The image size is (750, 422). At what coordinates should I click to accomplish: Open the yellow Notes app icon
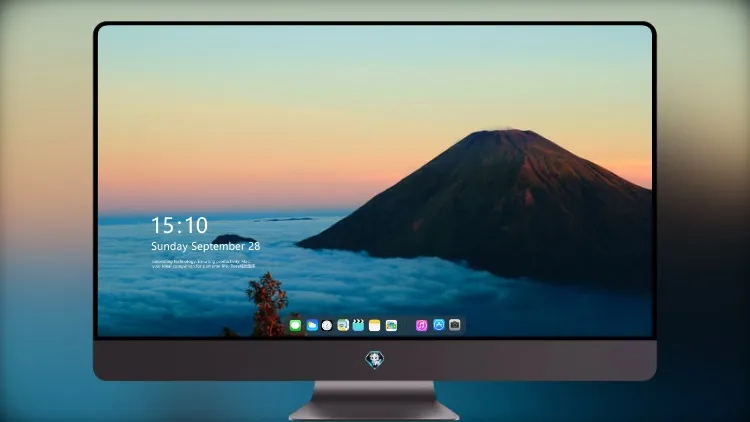[375, 325]
